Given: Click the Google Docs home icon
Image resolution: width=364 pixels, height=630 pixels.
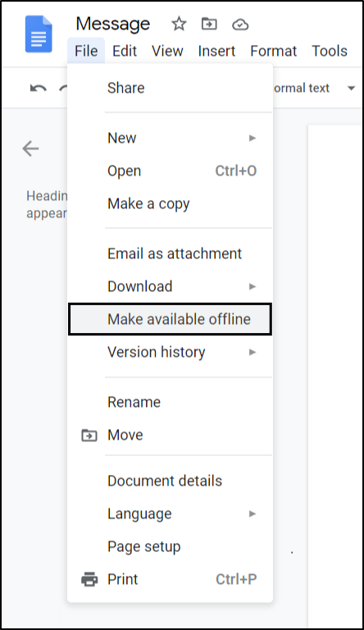Looking at the screenshot, I should (x=39, y=34).
